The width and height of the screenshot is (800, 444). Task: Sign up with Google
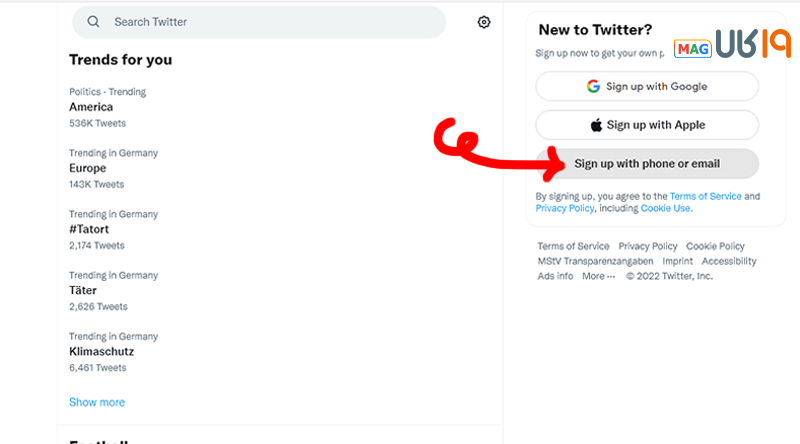click(x=646, y=86)
